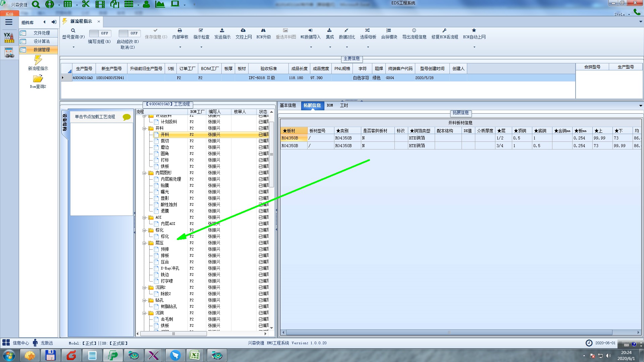Image resolution: width=644 pixels, height=362 pixels.
Task: Click the green area chart icon in the quick toolbar
Action: pos(160,4)
